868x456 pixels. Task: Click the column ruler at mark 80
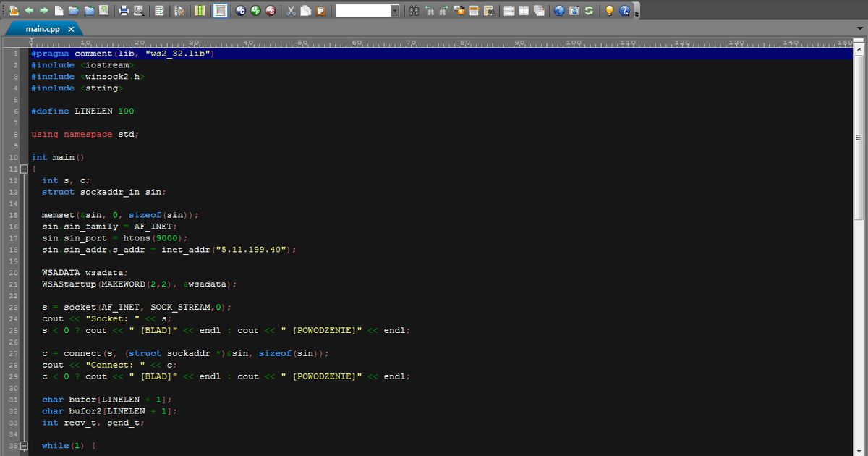pos(466,43)
